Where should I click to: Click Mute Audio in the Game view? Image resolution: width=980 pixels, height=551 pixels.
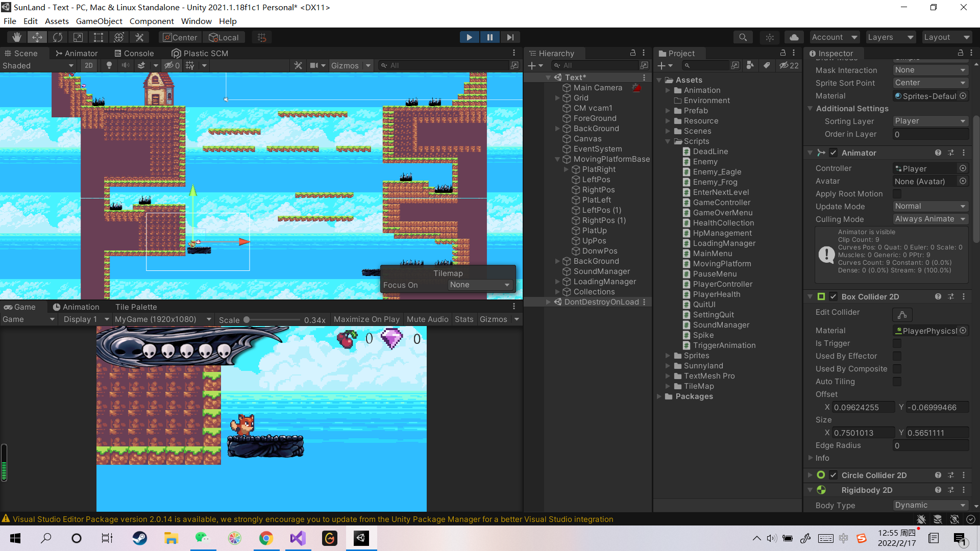pyautogui.click(x=427, y=319)
